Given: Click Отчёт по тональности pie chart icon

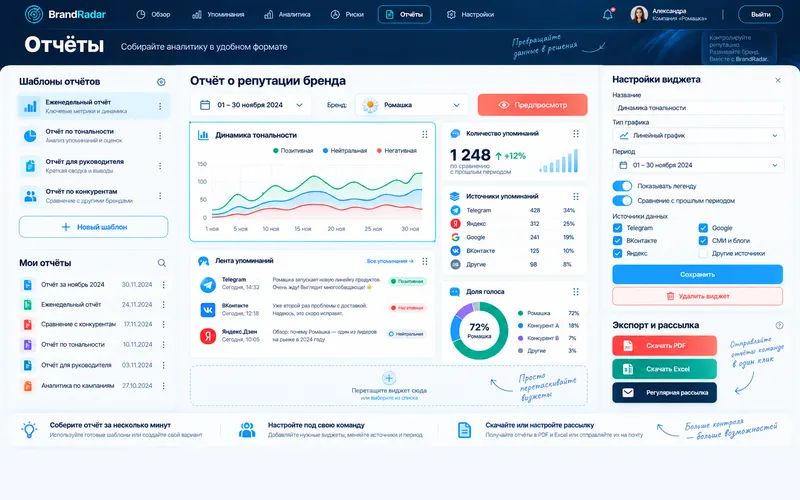Looking at the screenshot, I should pyautogui.click(x=30, y=136).
